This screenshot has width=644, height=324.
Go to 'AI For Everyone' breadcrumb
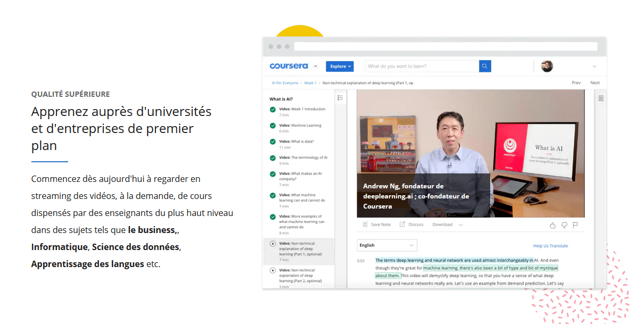click(285, 83)
